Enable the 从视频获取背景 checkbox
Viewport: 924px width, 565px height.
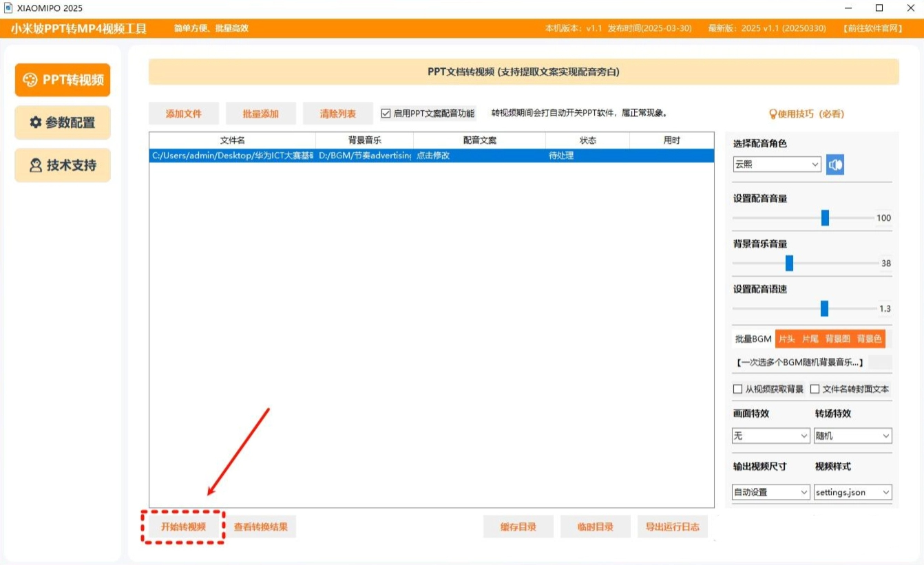[738, 389]
